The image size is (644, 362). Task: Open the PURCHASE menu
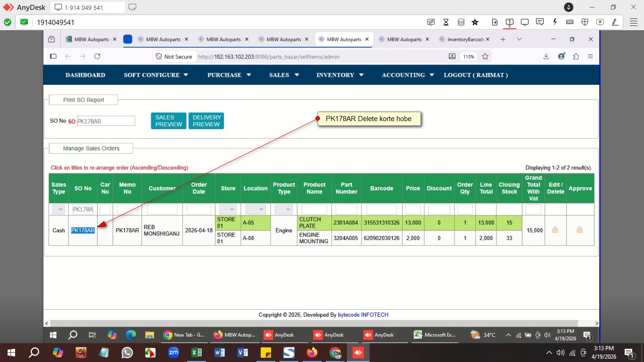(x=229, y=75)
